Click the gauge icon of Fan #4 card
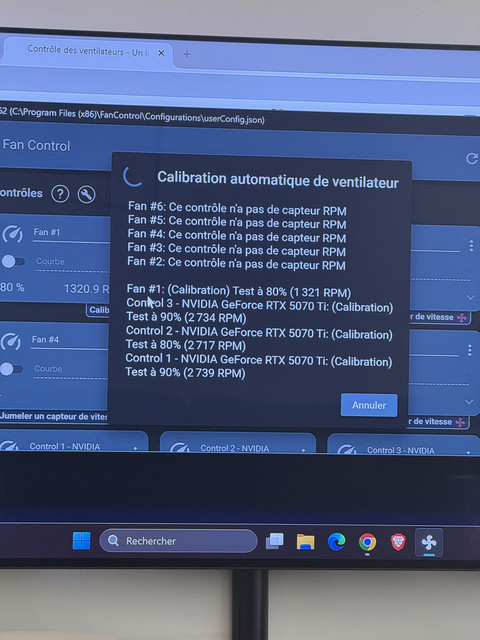This screenshot has height=640, width=480. tap(11, 341)
